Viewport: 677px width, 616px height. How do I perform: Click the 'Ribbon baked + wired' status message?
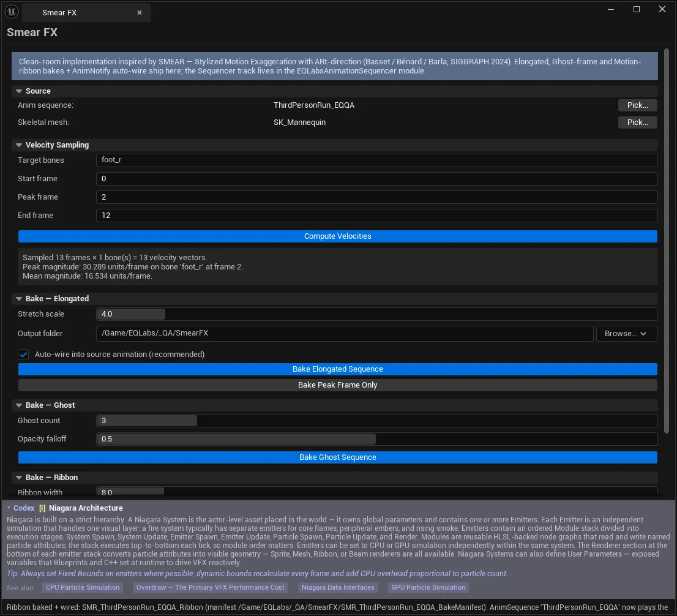pos(338,607)
